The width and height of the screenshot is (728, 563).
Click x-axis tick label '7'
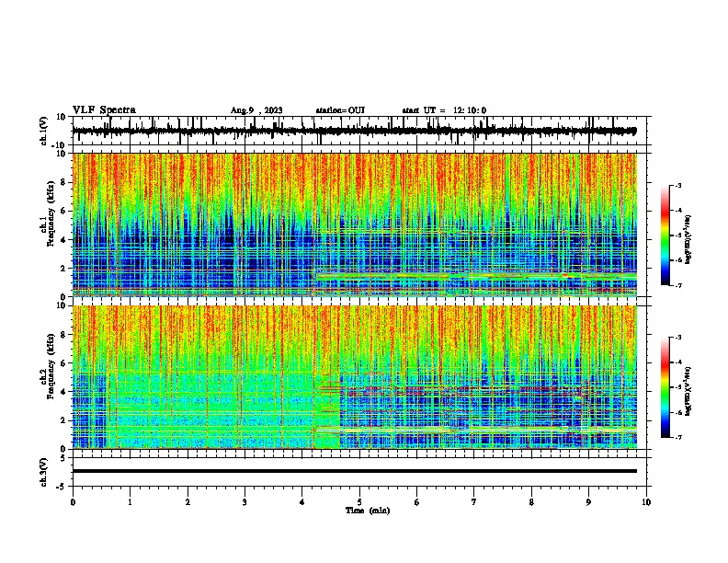(474, 502)
